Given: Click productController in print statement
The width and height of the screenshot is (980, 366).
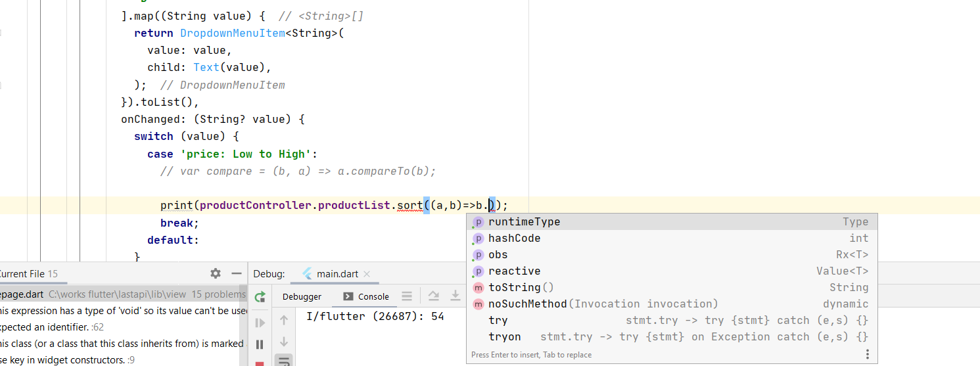Looking at the screenshot, I should coord(255,206).
